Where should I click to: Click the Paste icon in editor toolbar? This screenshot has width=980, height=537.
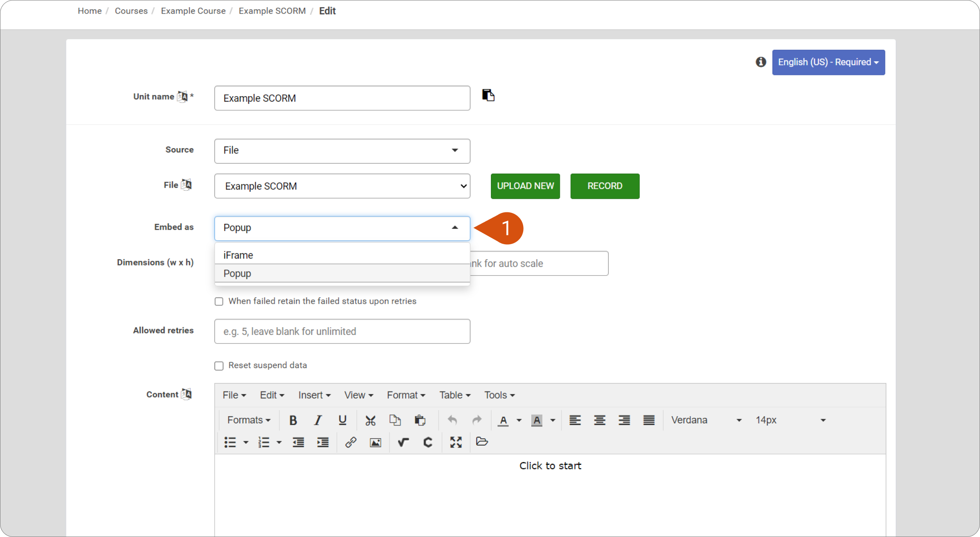coord(420,420)
